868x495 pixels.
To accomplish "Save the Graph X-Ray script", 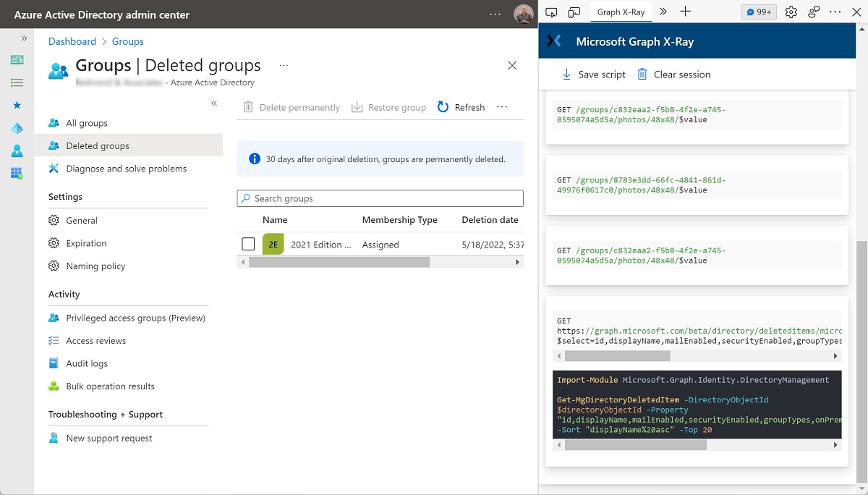I will pos(593,75).
